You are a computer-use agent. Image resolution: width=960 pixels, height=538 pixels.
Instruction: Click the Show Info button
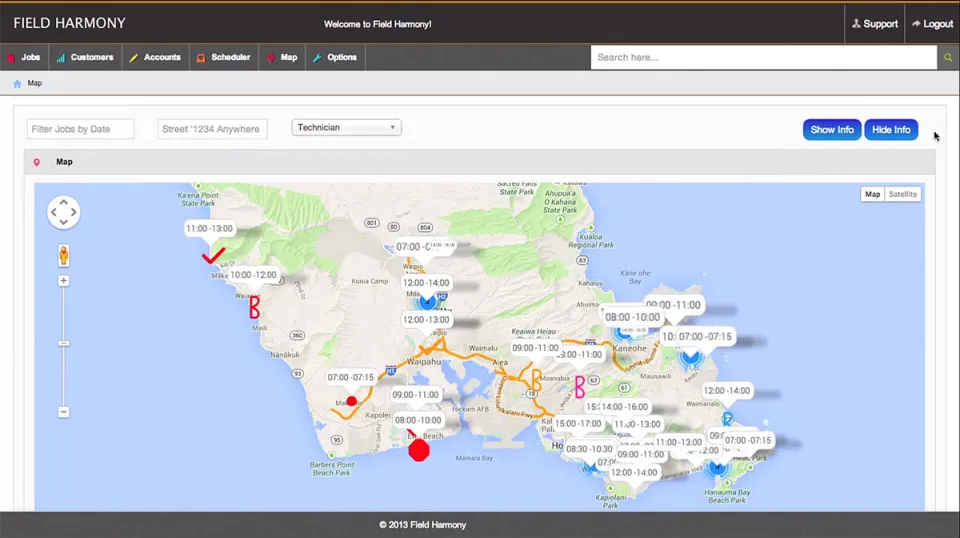point(831,130)
